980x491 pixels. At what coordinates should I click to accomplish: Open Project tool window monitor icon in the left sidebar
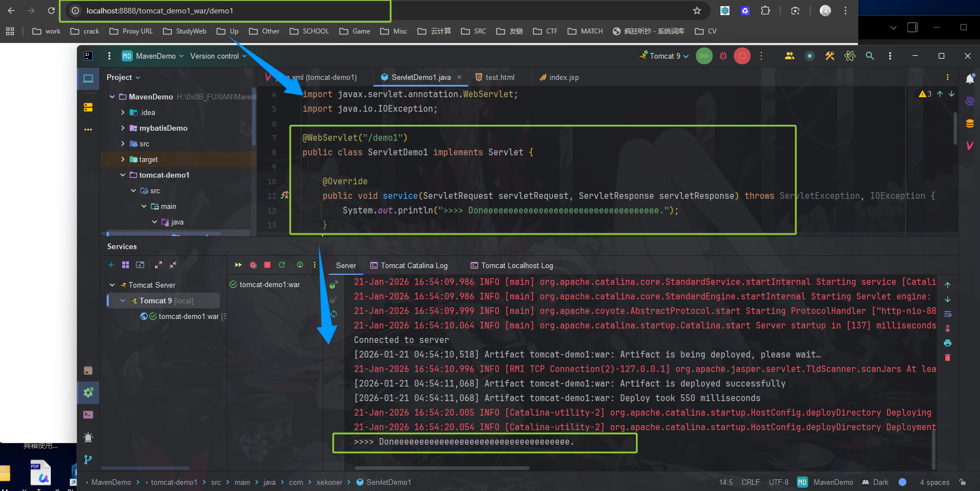(88, 79)
